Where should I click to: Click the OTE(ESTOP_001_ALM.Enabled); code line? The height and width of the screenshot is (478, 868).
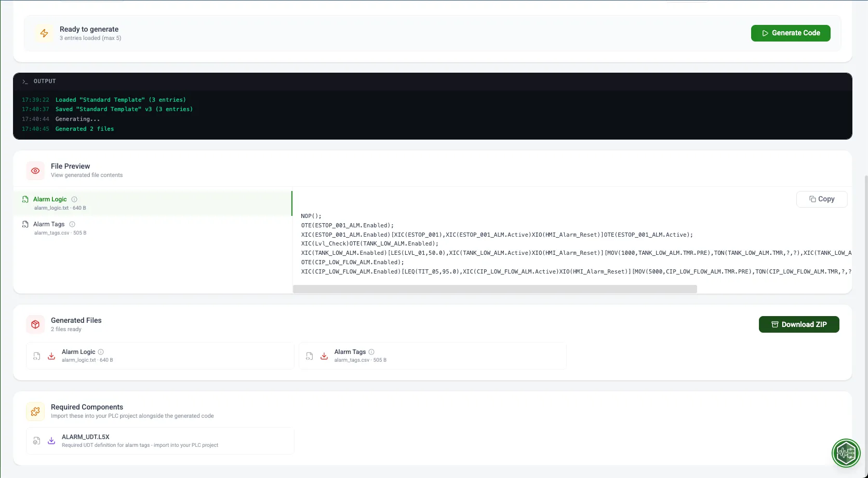[348, 225]
